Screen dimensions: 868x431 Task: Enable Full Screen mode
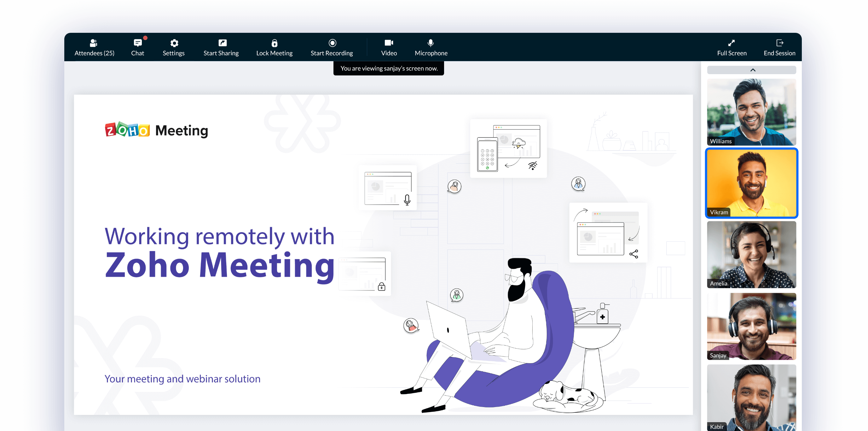730,47
